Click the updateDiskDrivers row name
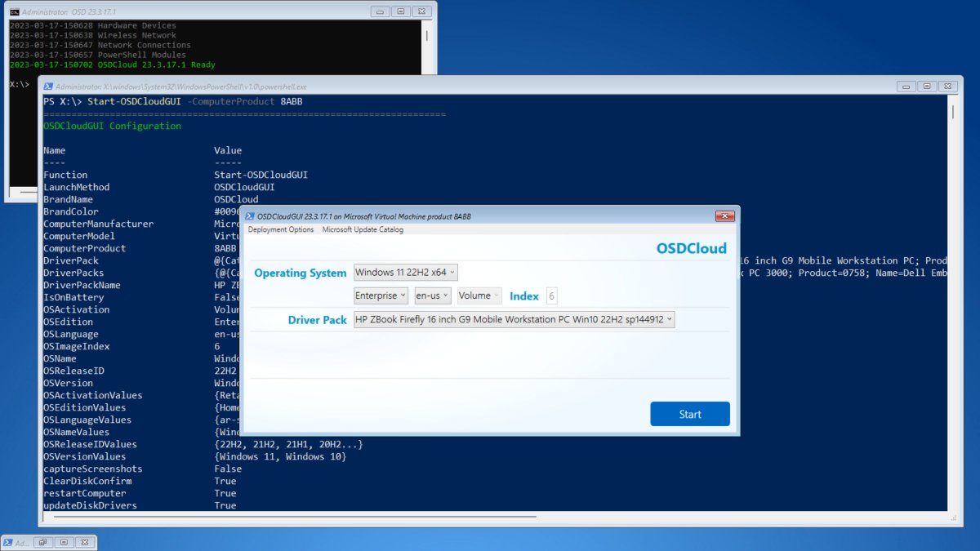Image resolution: width=980 pixels, height=551 pixels. (90, 505)
